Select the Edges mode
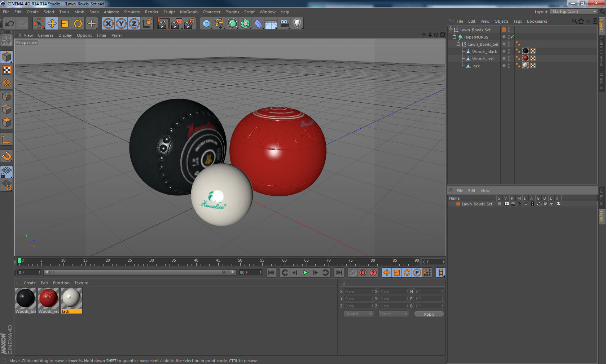Screen dimensions: 606x364 click(x=6, y=110)
